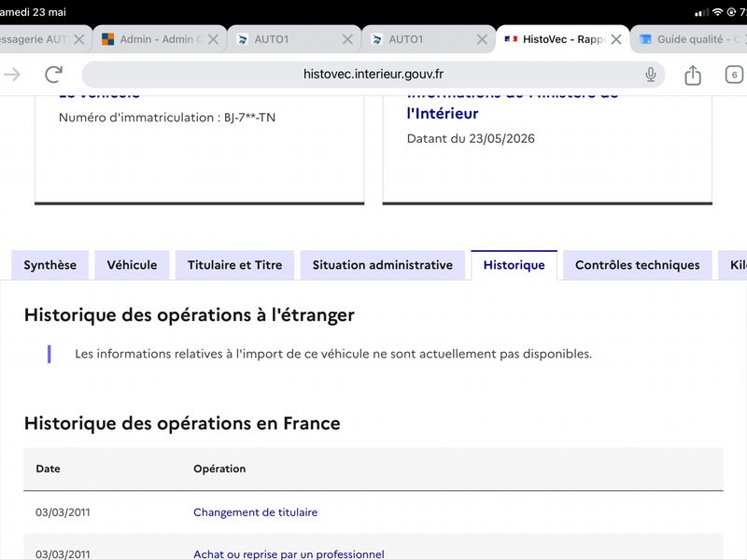Switch to the Guide qualité browser tab
747x560 pixels.
click(x=689, y=39)
